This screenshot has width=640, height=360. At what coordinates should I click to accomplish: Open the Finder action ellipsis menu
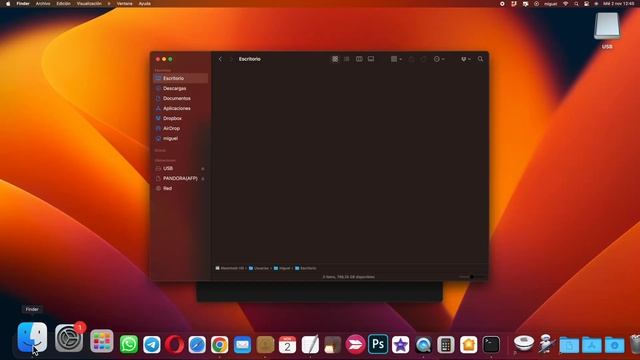[x=439, y=59]
